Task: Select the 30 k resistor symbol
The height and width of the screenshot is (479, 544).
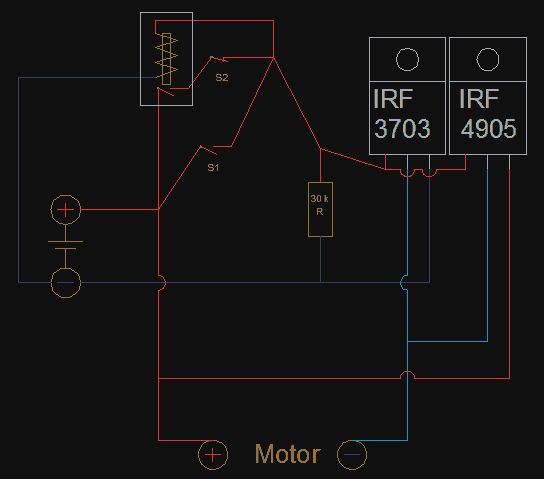Action: pyautogui.click(x=320, y=209)
